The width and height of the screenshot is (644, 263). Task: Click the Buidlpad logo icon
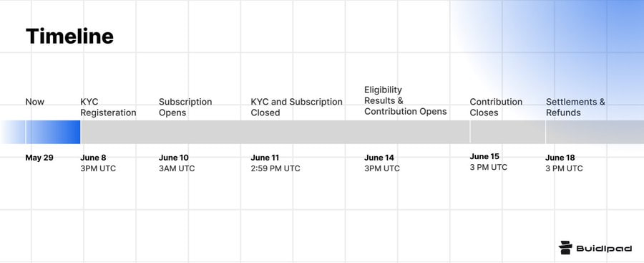coord(565,248)
